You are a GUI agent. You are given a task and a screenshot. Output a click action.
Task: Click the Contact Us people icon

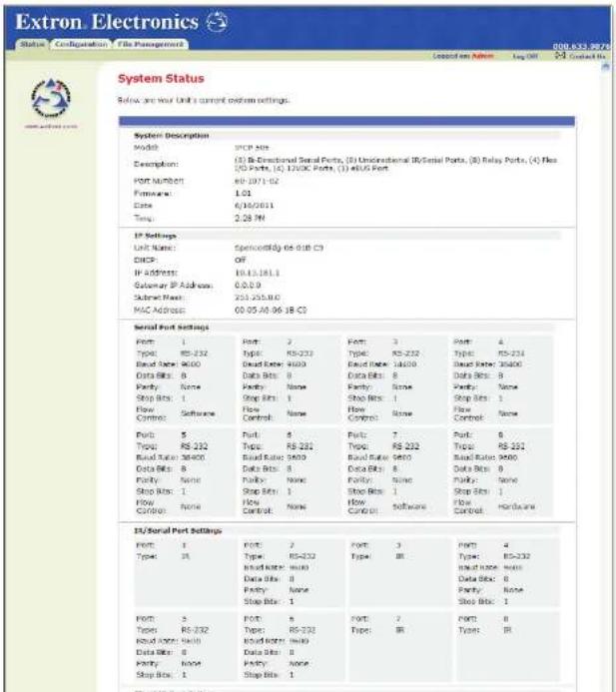pyautogui.click(x=560, y=55)
